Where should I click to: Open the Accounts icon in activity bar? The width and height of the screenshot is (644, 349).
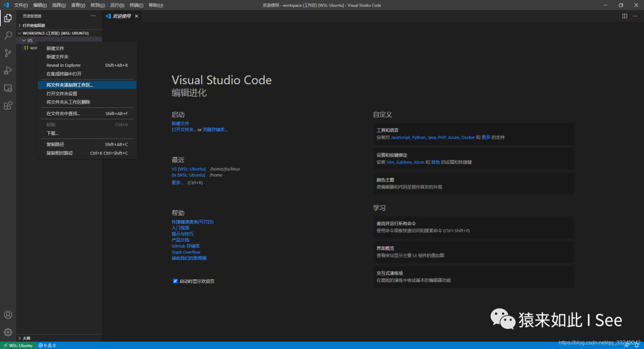8,315
